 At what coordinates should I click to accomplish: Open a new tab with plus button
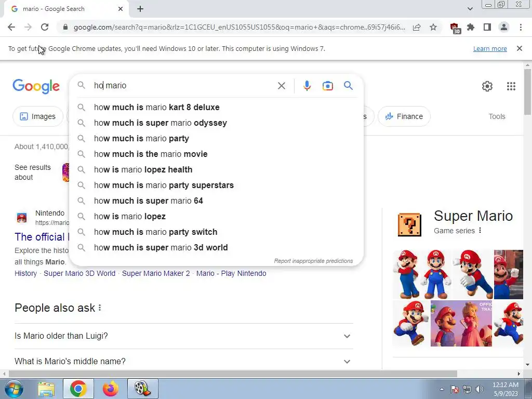(140, 9)
